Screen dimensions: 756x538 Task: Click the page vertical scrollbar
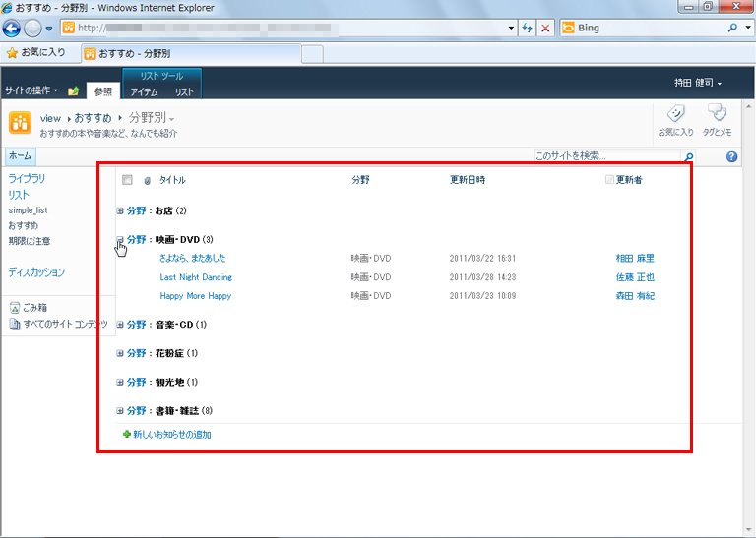748,318
